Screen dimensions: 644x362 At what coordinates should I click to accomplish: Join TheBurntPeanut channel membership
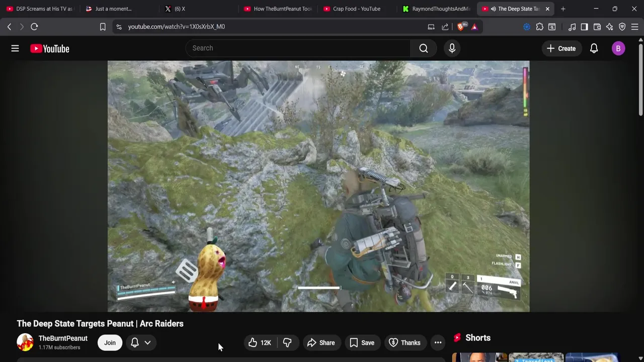(x=110, y=343)
